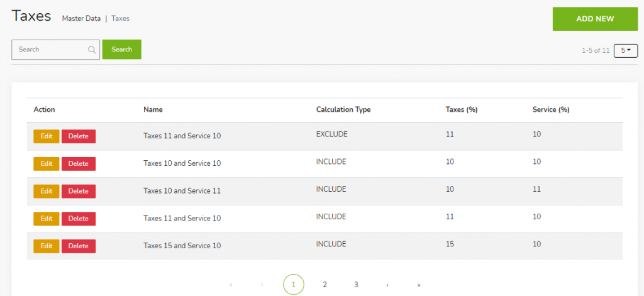Image resolution: width=644 pixels, height=296 pixels.
Task: Click the Service (%) column header
Action: [551, 109]
